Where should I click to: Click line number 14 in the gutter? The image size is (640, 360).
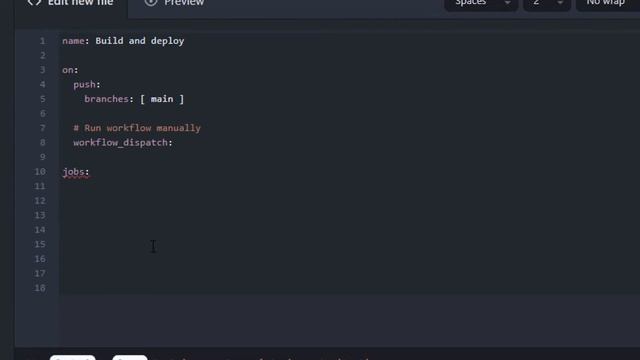40,230
